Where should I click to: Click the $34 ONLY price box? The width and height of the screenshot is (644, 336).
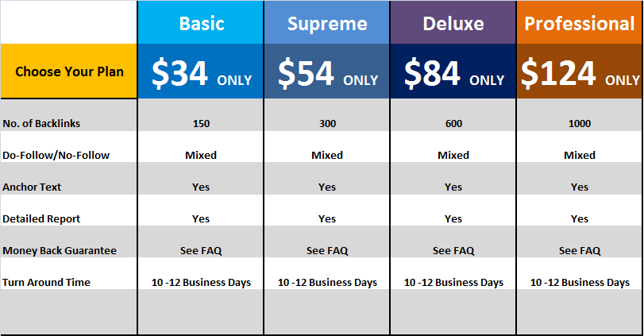(201, 71)
